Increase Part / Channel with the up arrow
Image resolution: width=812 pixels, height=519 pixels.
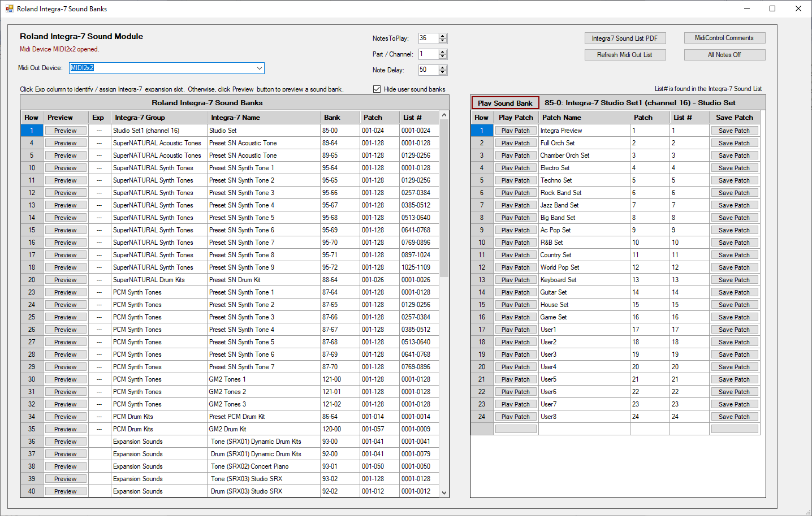coord(443,52)
